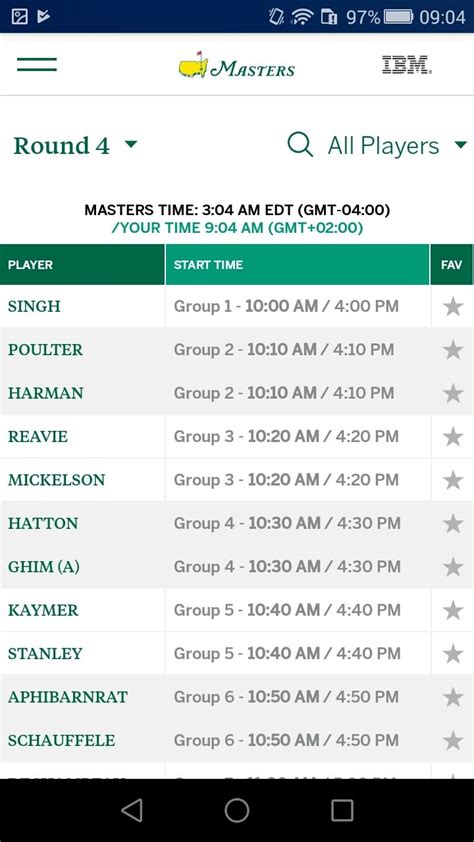Screen dimensions: 474x842
Task: Tap the Masters logo
Action: coord(237,65)
